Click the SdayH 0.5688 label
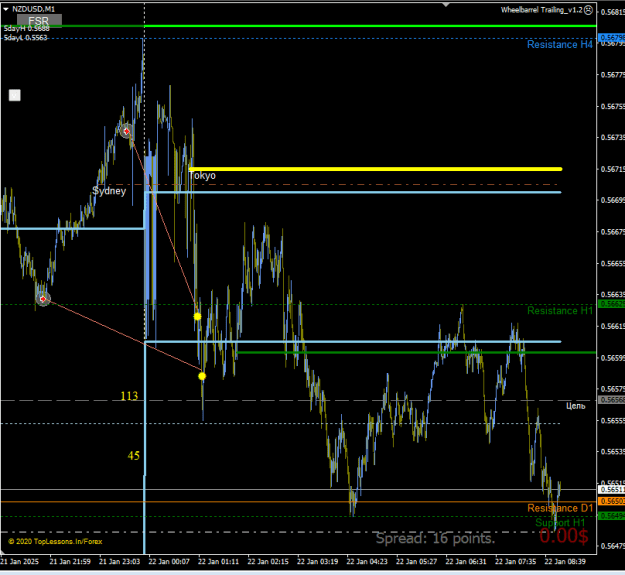 tap(26, 29)
